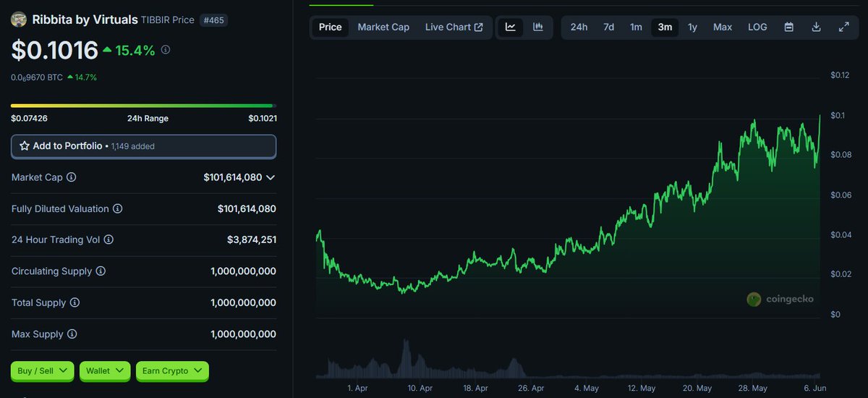Click 24 Hour Trading Vol info icon

[109, 240]
